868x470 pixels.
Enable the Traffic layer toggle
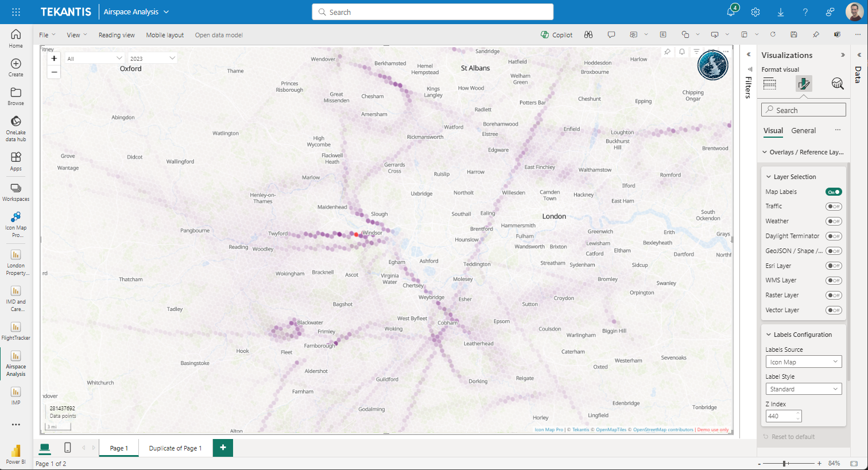pyautogui.click(x=833, y=207)
